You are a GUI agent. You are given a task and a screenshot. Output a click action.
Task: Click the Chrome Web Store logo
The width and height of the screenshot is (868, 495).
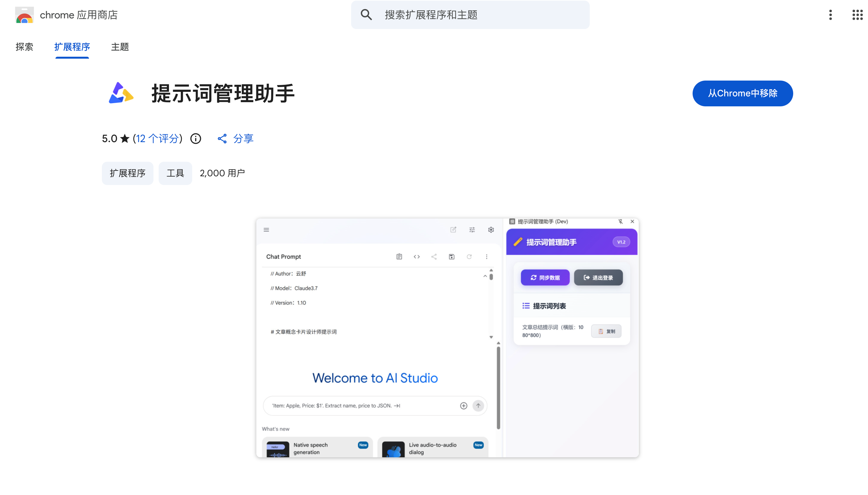[x=25, y=15]
